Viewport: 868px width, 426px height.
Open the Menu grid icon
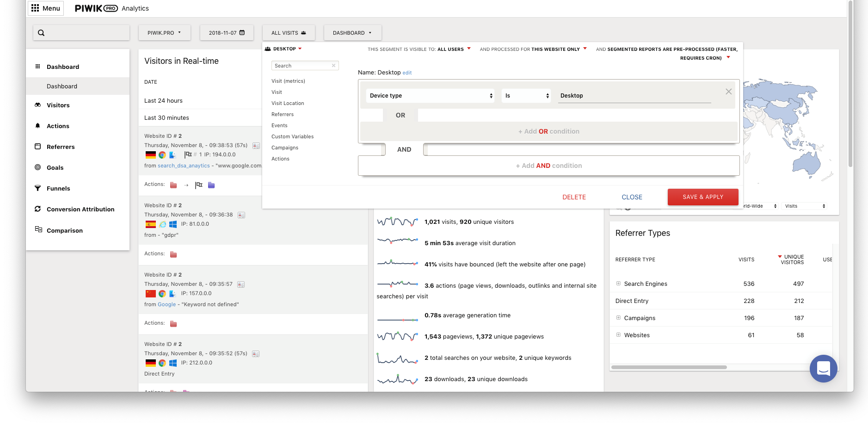pos(35,8)
